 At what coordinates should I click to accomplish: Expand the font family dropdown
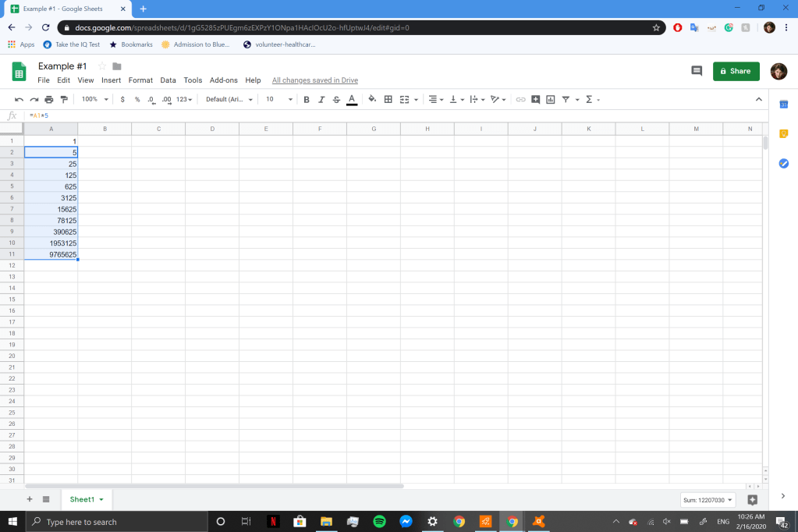(229, 100)
